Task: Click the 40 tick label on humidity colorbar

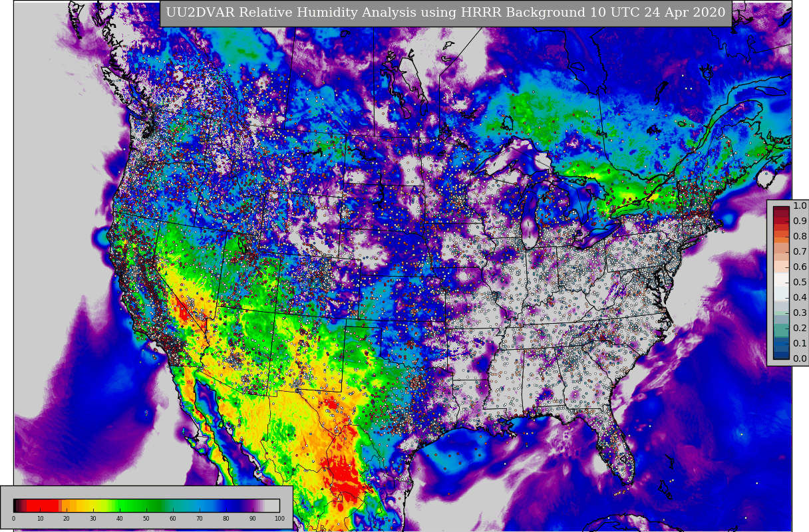Action: [x=120, y=519]
